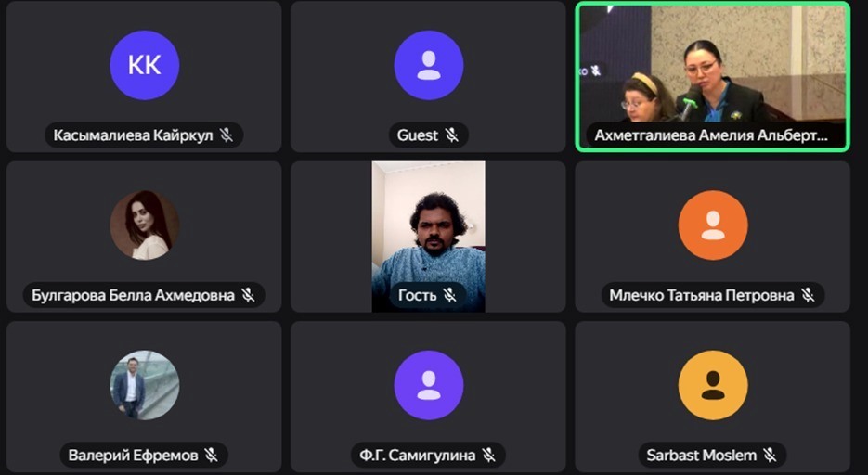Click the muted mic icon beside Булгарова Белла Ахмедовна

(248, 295)
